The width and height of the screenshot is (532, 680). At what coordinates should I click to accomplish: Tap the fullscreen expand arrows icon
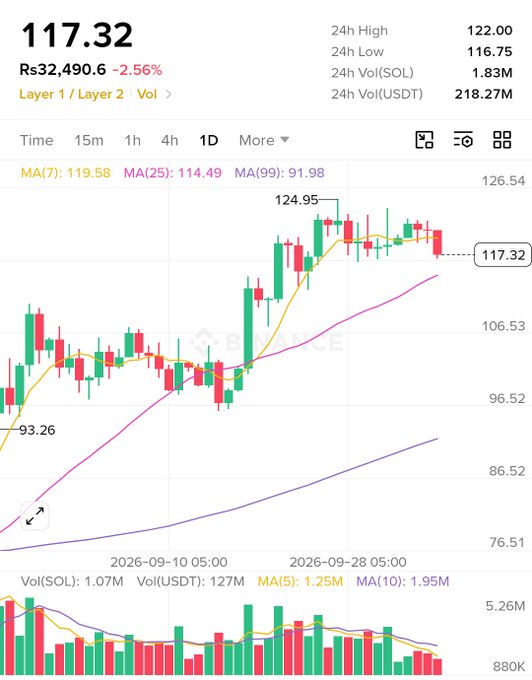tap(35, 516)
